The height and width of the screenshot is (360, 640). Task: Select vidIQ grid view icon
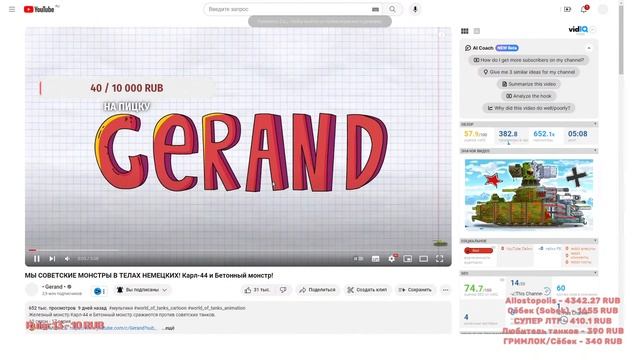pyautogui.click(x=464, y=31)
